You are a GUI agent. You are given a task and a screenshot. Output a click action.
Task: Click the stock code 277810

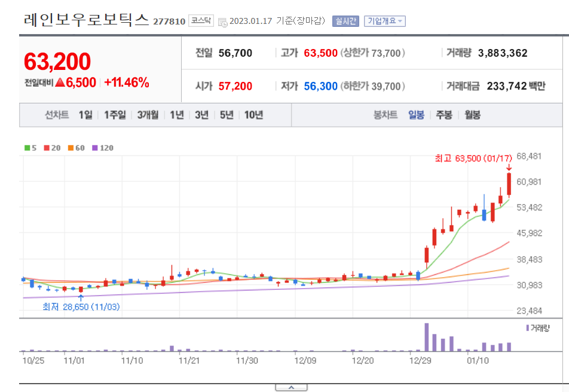(169, 22)
